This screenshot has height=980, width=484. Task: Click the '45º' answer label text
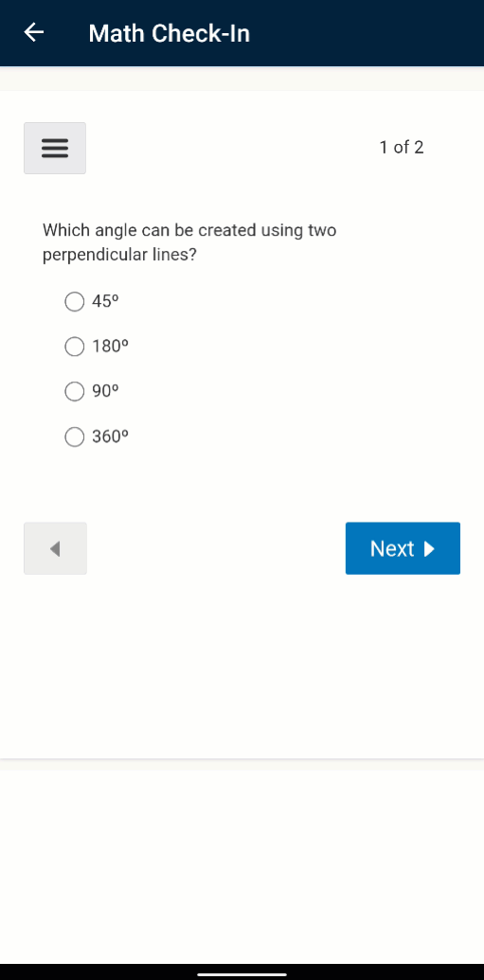click(105, 301)
